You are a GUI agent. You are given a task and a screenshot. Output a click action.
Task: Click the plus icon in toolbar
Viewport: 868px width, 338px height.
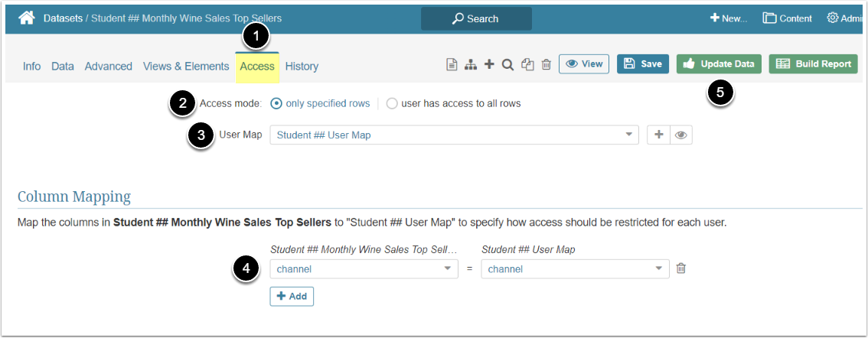489,64
